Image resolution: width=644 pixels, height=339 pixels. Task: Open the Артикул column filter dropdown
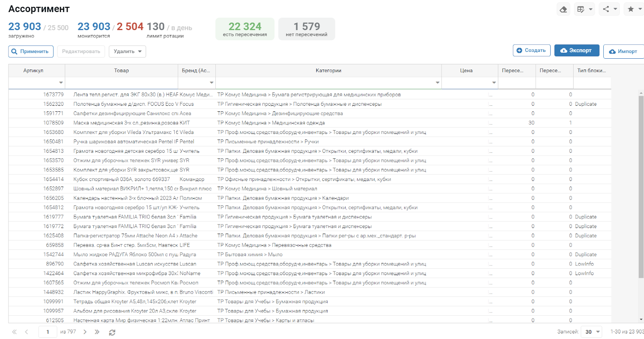[x=61, y=82]
